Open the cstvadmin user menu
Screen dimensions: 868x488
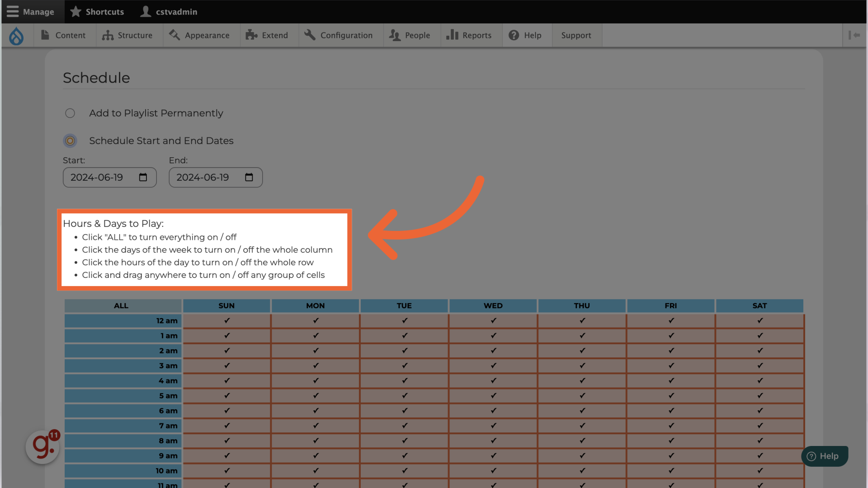point(169,12)
